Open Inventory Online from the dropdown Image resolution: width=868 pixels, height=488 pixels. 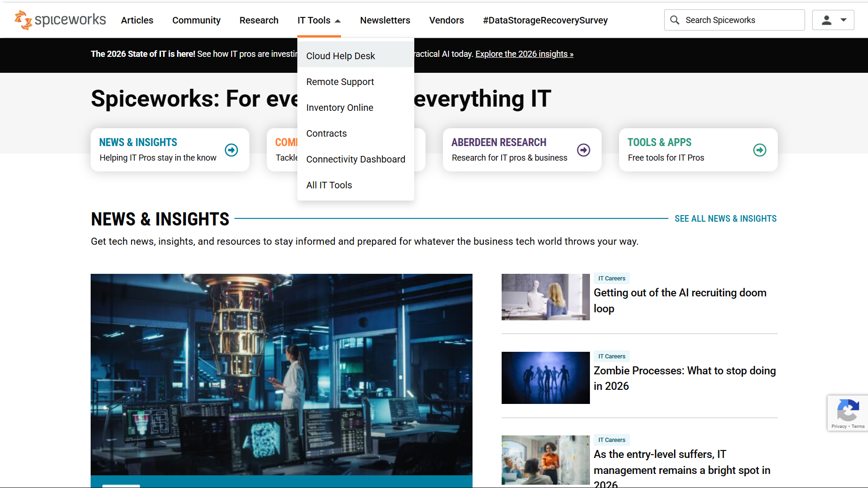(x=340, y=108)
